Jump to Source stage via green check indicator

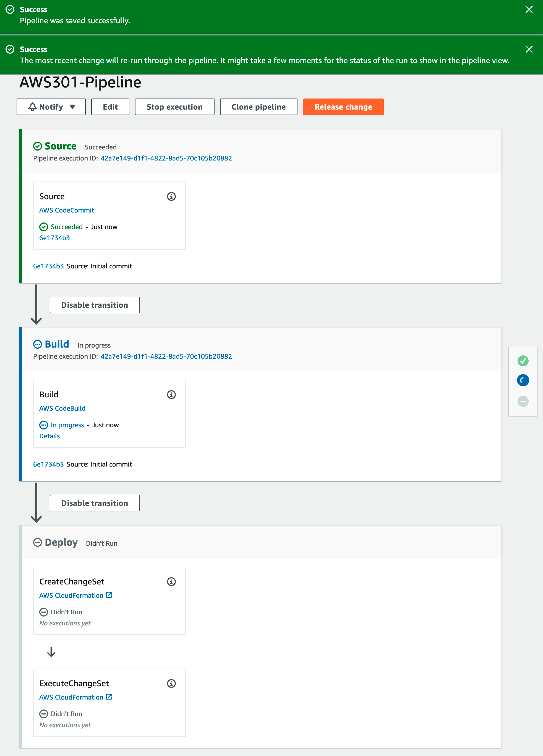coord(523,360)
